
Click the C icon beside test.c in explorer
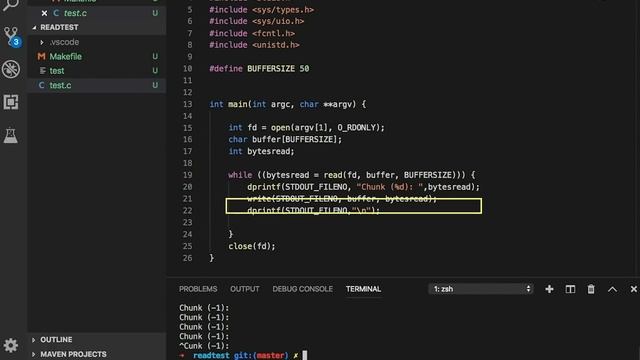click(x=41, y=85)
